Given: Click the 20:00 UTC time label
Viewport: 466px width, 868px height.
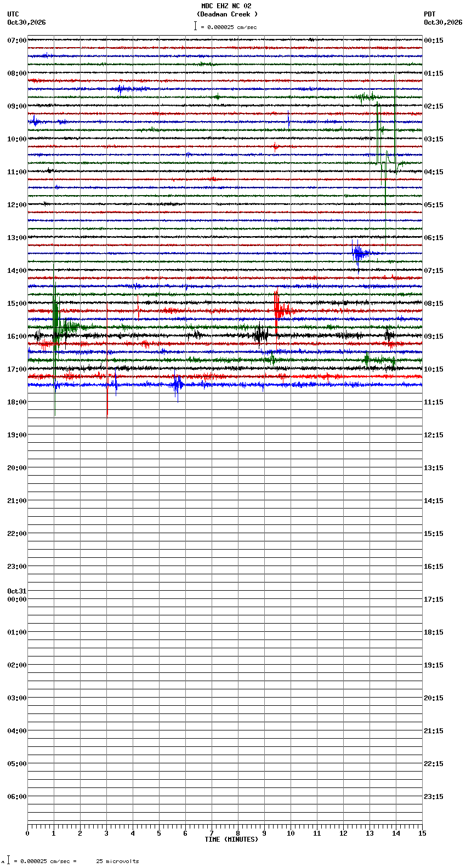Looking at the screenshot, I should pyautogui.click(x=17, y=467).
